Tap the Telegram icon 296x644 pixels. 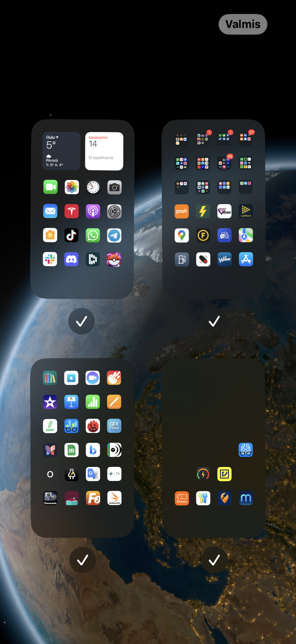point(114,235)
